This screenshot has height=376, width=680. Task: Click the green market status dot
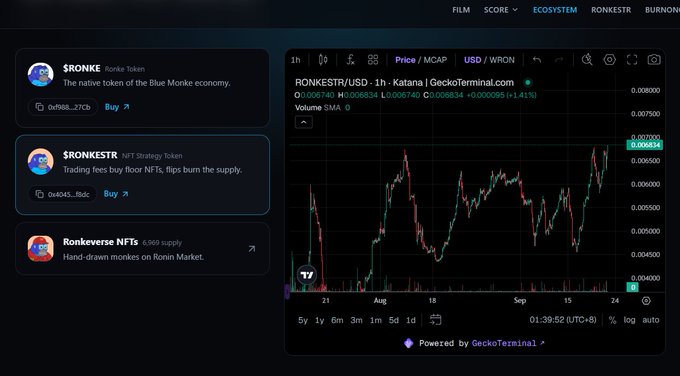(527, 82)
